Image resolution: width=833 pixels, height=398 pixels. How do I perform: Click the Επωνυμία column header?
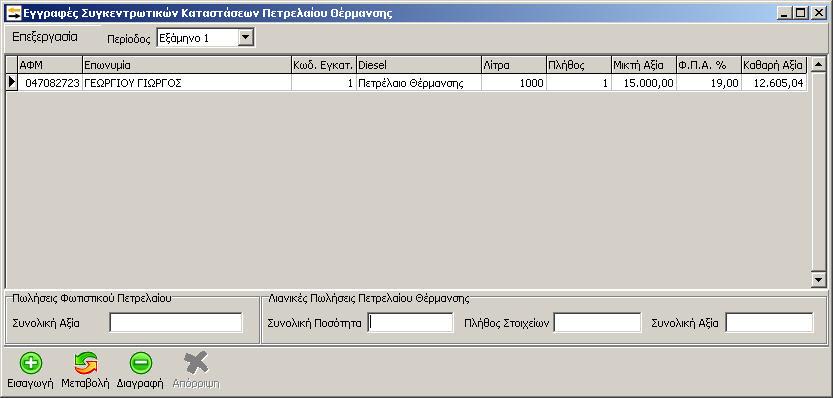(187, 65)
